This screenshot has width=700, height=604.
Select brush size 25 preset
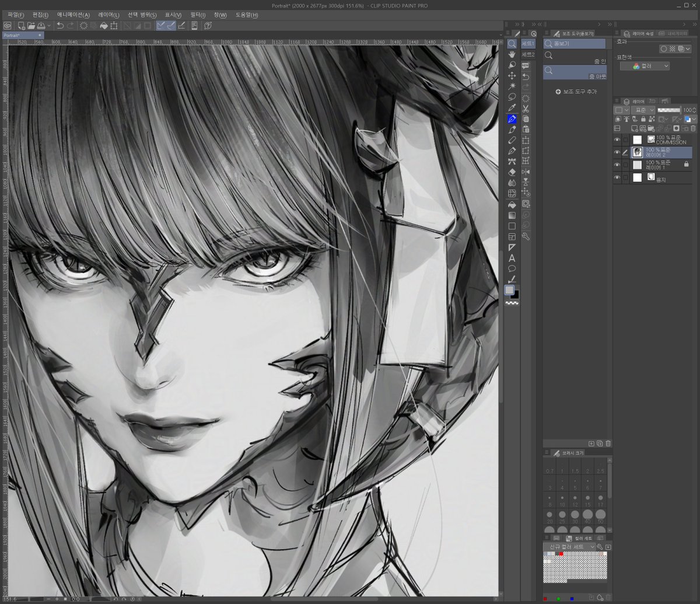562,517
